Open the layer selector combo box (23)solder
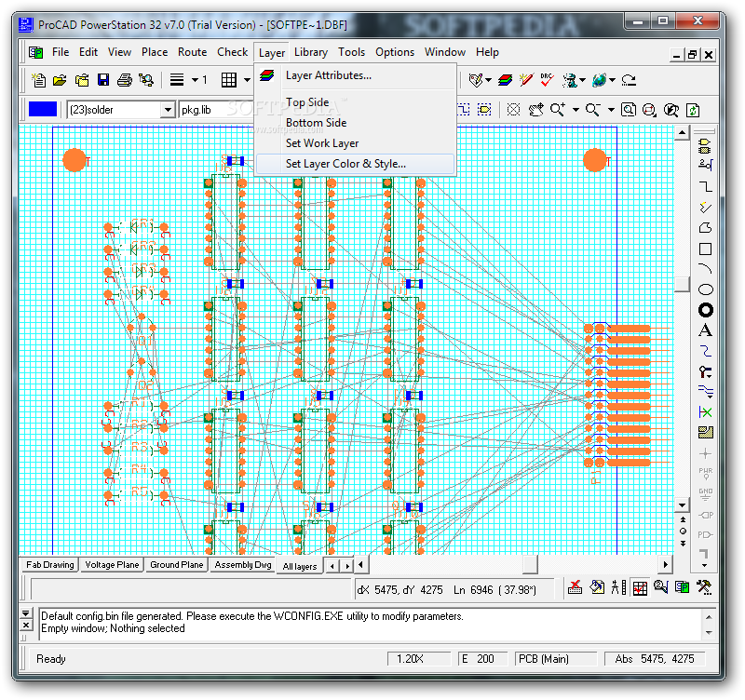This screenshot has width=745, height=700. (x=121, y=110)
